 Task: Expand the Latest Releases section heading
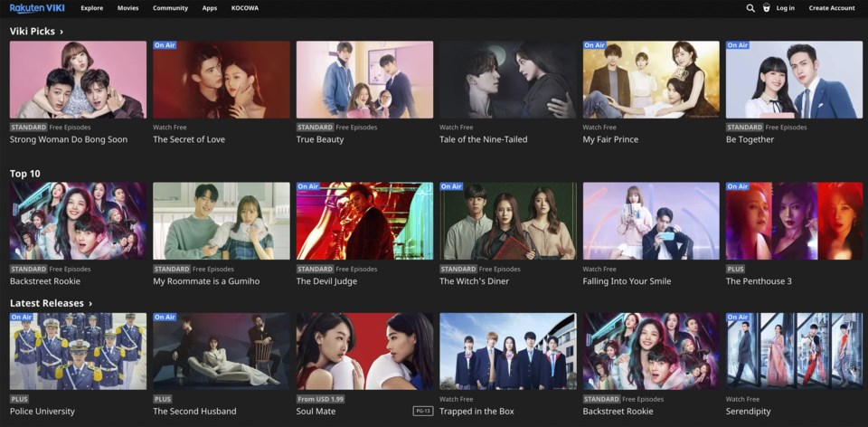click(x=51, y=303)
